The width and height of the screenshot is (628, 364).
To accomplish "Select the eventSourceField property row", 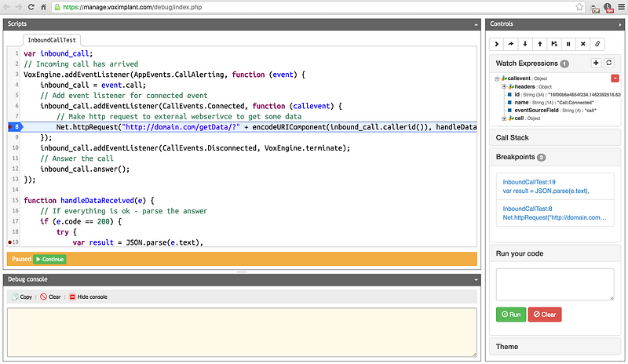I will pos(552,111).
